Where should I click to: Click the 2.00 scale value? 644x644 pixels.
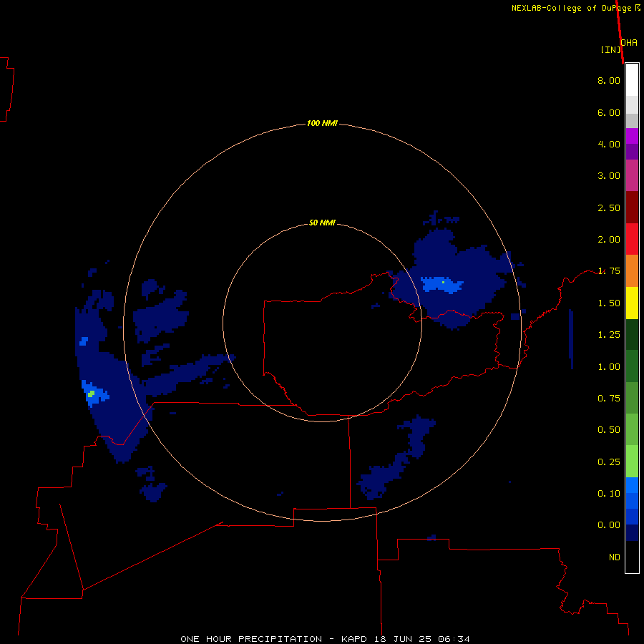pyautogui.click(x=609, y=240)
